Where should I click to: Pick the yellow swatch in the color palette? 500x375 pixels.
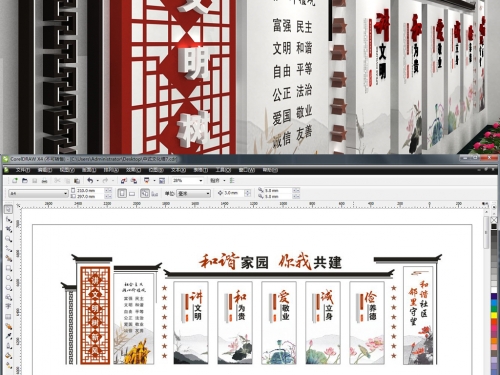494,315
